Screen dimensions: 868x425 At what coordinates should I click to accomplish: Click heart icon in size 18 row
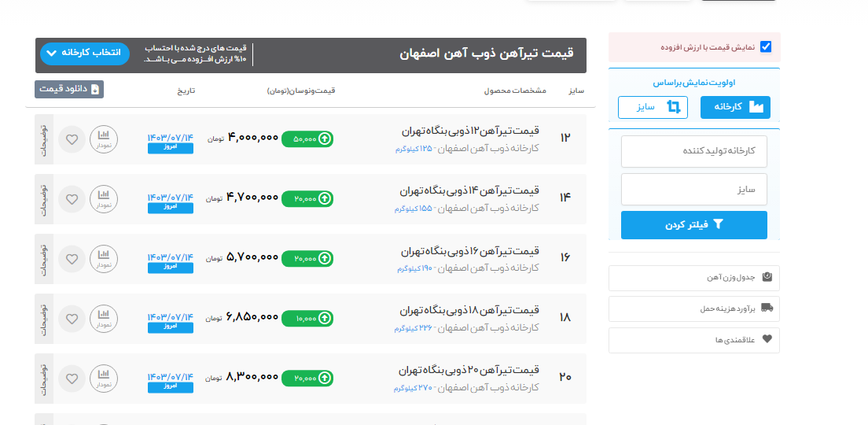[72, 319]
